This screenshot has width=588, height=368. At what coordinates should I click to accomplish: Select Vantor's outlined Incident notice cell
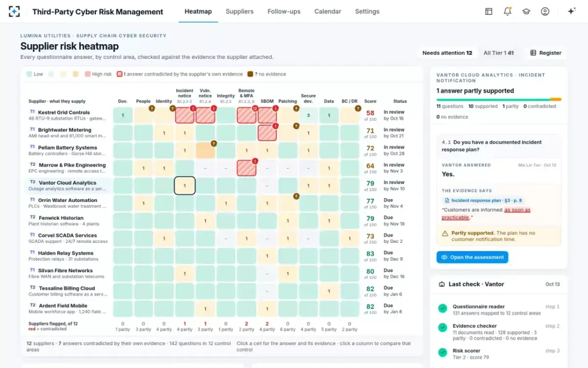(185, 186)
